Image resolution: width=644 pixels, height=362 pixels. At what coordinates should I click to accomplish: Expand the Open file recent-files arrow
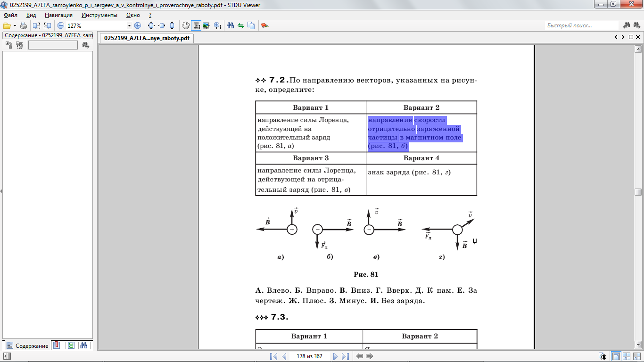(15, 25)
